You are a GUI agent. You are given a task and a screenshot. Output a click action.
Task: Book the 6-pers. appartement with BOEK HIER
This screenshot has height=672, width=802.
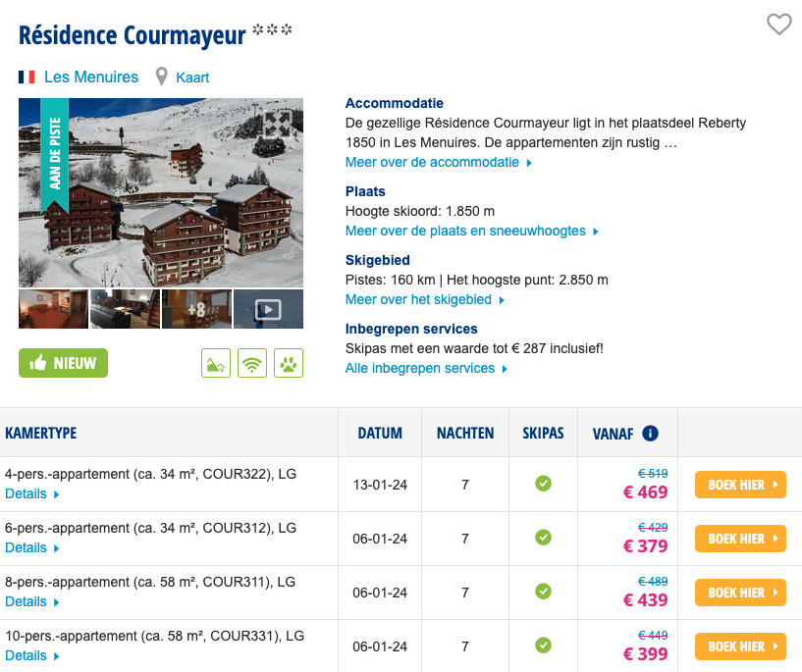(740, 539)
